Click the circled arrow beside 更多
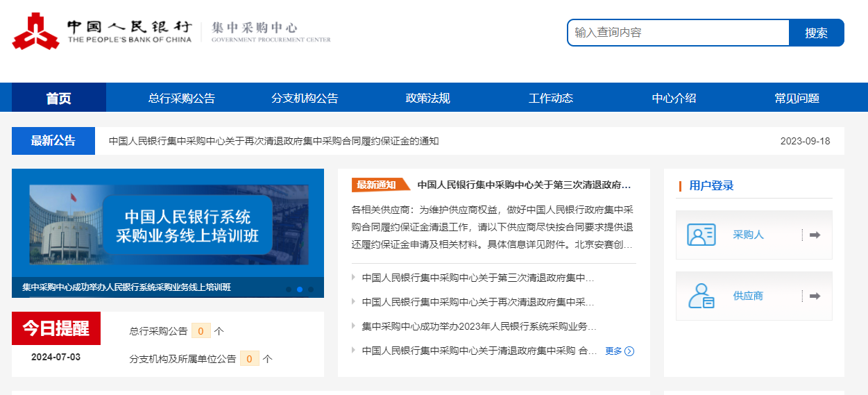The height and width of the screenshot is (395, 868). coord(629,351)
